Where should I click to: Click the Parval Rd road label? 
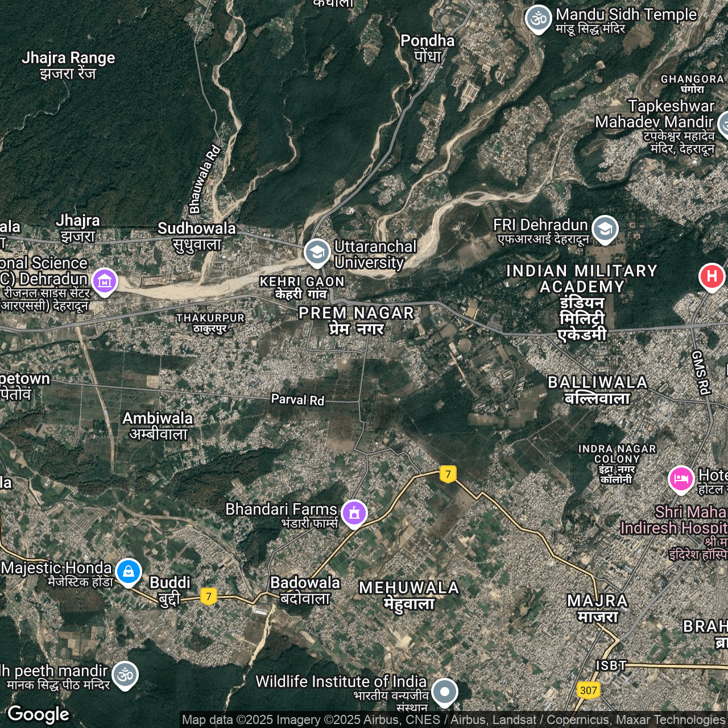(297, 400)
